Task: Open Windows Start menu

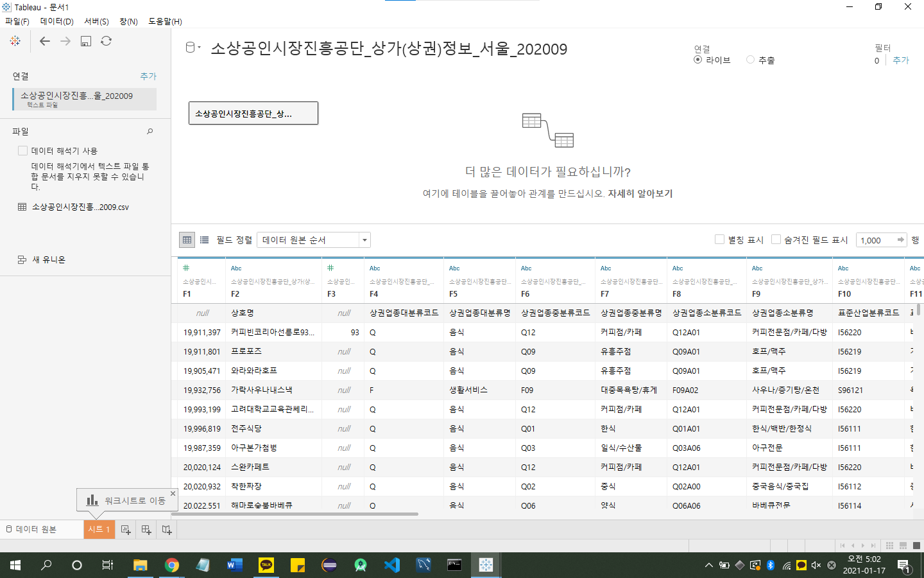Action: click(x=15, y=565)
